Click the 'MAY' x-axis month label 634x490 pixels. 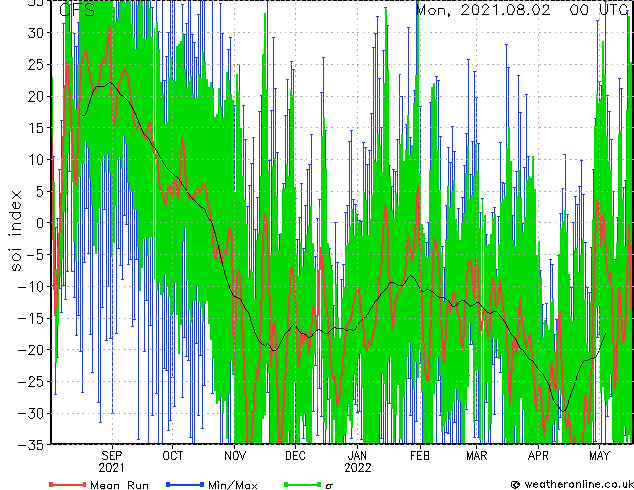click(599, 456)
